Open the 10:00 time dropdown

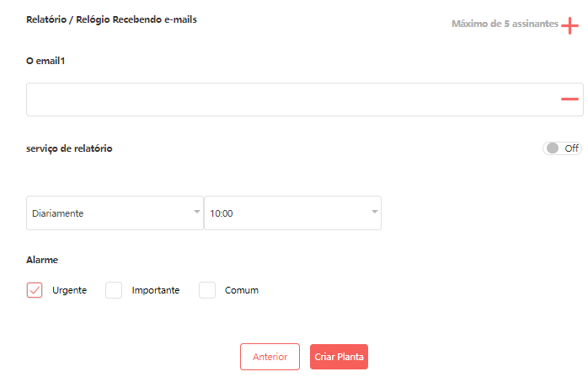tap(292, 213)
